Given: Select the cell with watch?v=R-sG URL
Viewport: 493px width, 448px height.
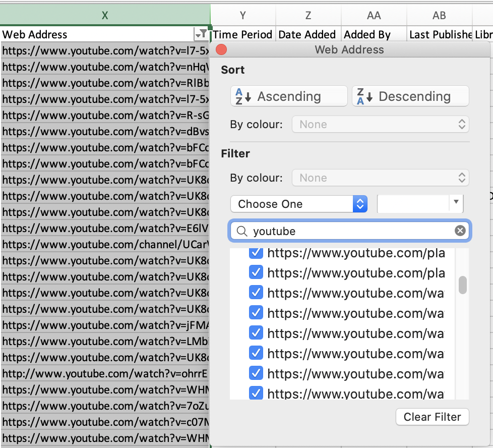Looking at the screenshot, I should (x=105, y=115).
